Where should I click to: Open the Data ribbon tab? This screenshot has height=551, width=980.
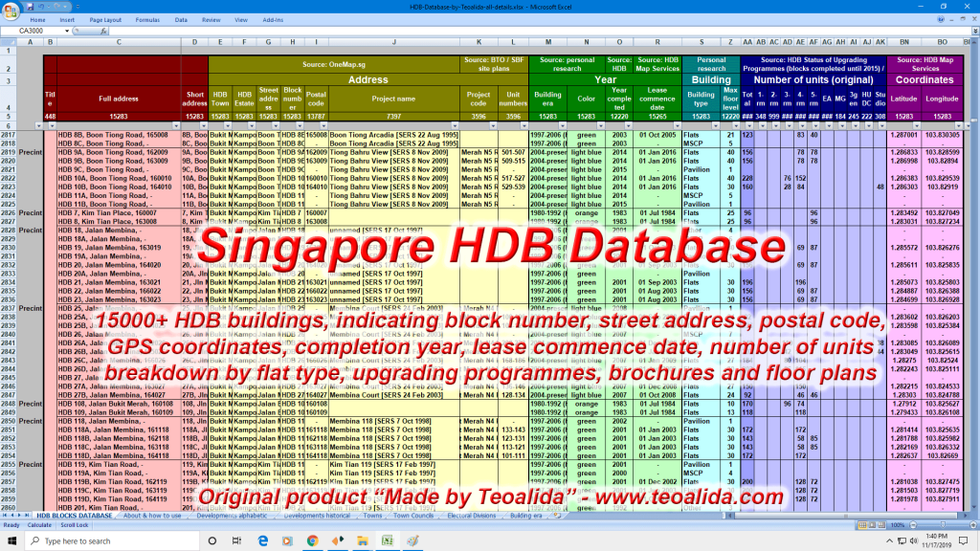[181, 18]
